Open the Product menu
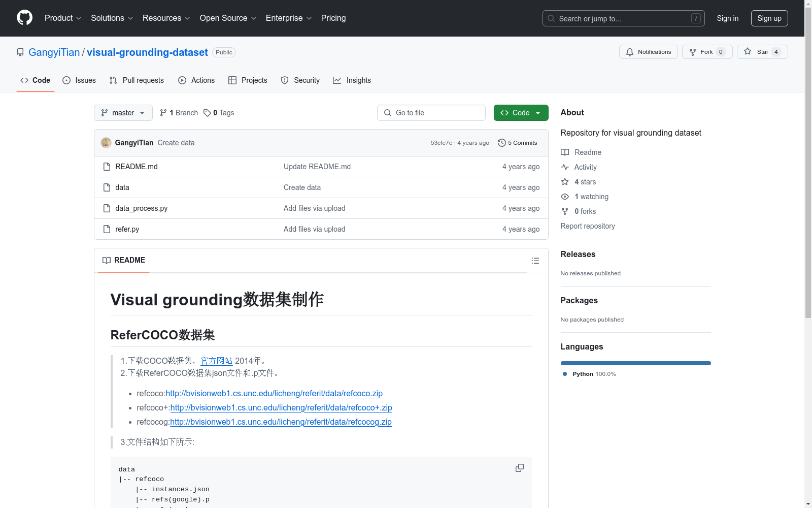 (x=63, y=18)
